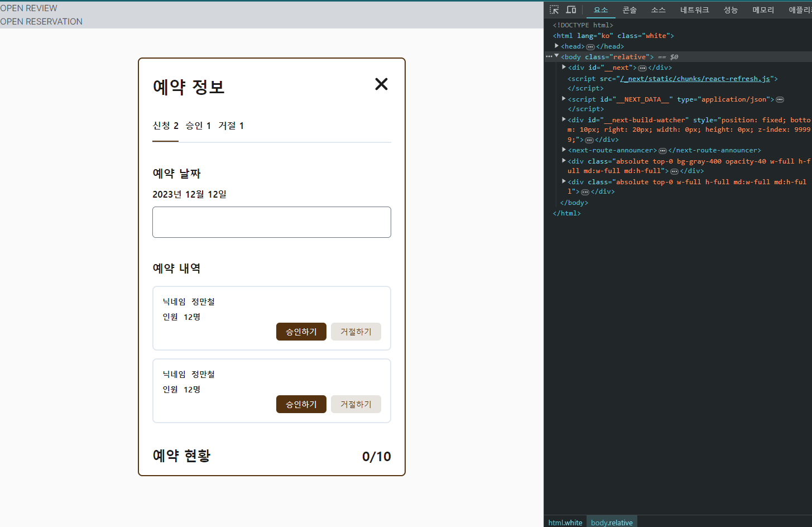Switch to the 콘솔 DevTools tab
Image resolution: width=812 pixels, height=527 pixels.
(x=630, y=10)
